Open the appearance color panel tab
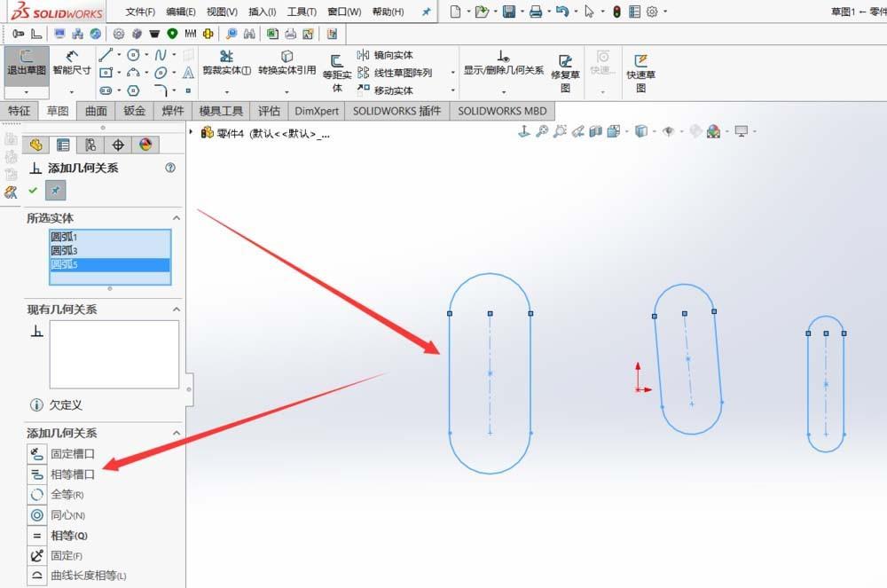The image size is (887, 588). 145,145
